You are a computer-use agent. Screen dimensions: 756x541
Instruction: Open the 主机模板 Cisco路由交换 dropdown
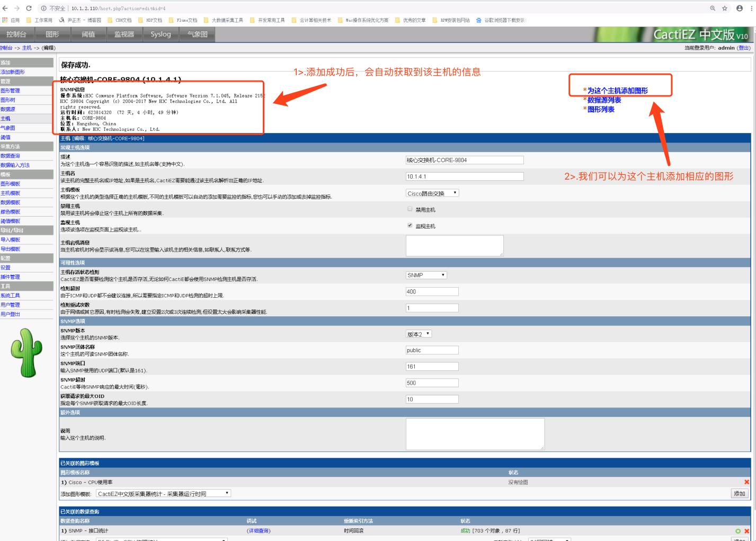(x=432, y=193)
